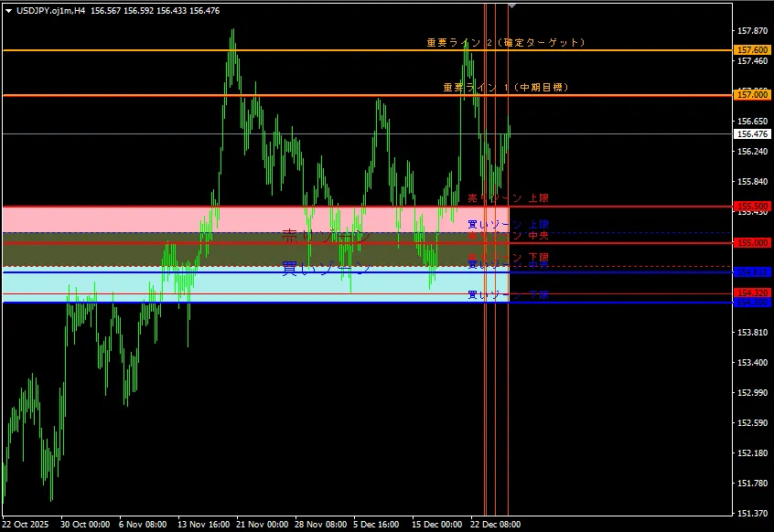Click the gray chart shift triangle marker
The height and width of the screenshot is (532, 774).
511,6
